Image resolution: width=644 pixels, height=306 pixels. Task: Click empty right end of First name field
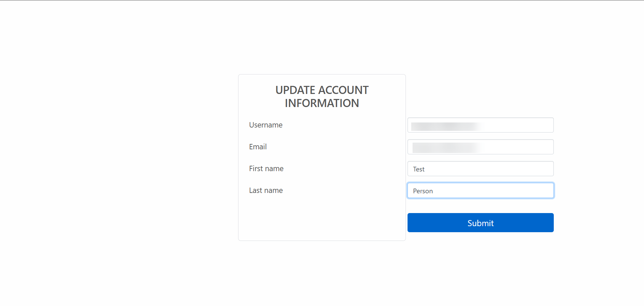coord(530,169)
